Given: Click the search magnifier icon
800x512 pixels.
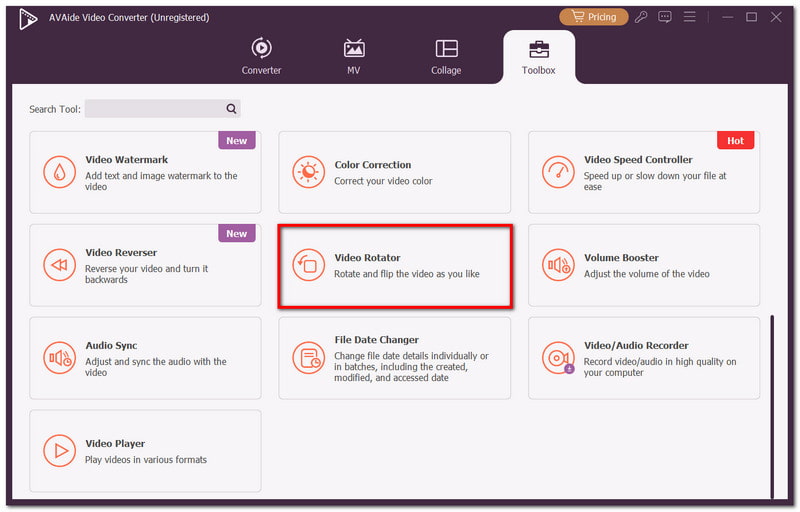Looking at the screenshot, I should [x=231, y=109].
